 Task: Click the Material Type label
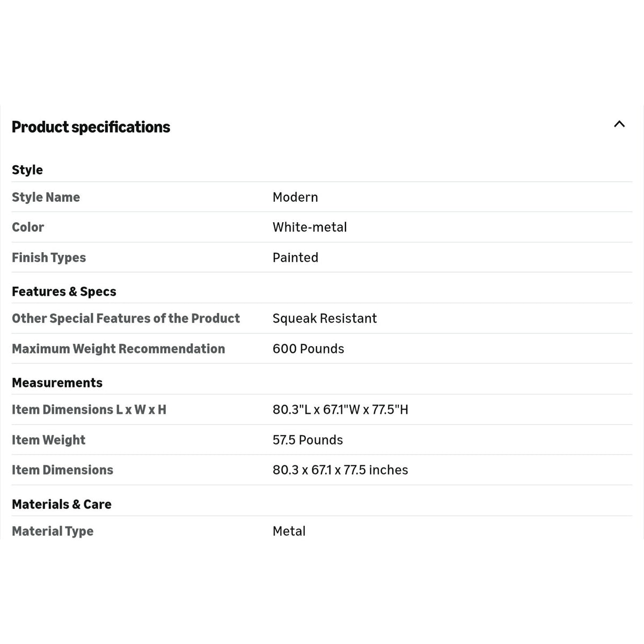[53, 531]
